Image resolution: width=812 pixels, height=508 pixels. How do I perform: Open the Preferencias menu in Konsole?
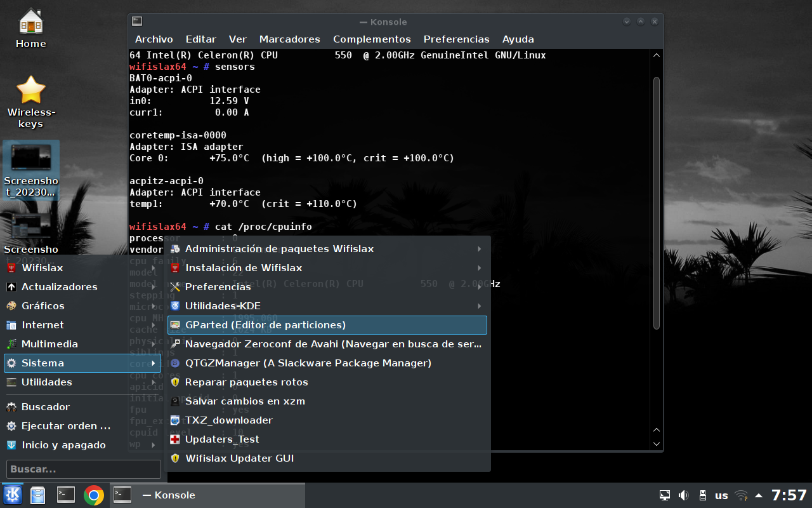tap(456, 39)
